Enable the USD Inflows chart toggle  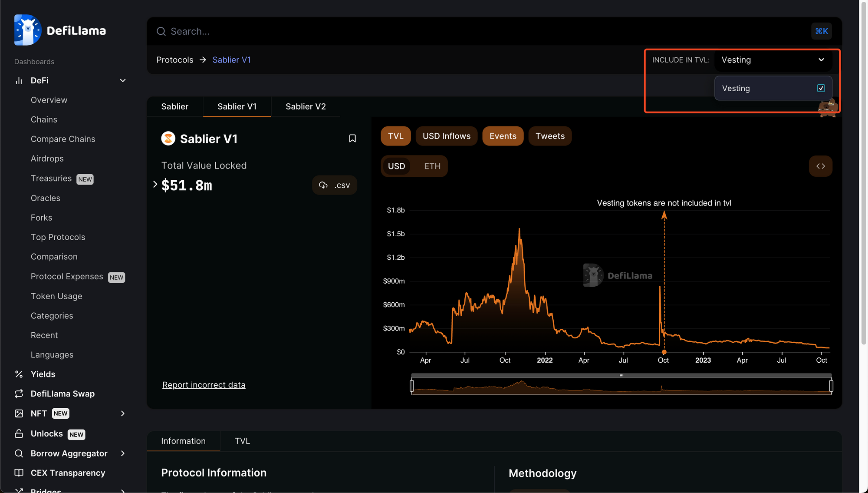pyautogui.click(x=446, y=136)
